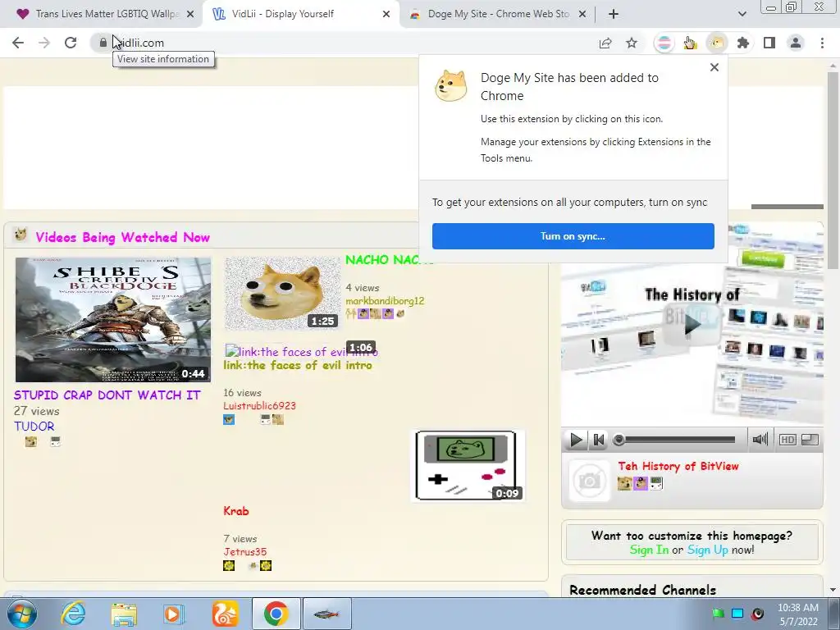
Task: Open link:the faces of evil intro title
Action: [x=298, y=365]
